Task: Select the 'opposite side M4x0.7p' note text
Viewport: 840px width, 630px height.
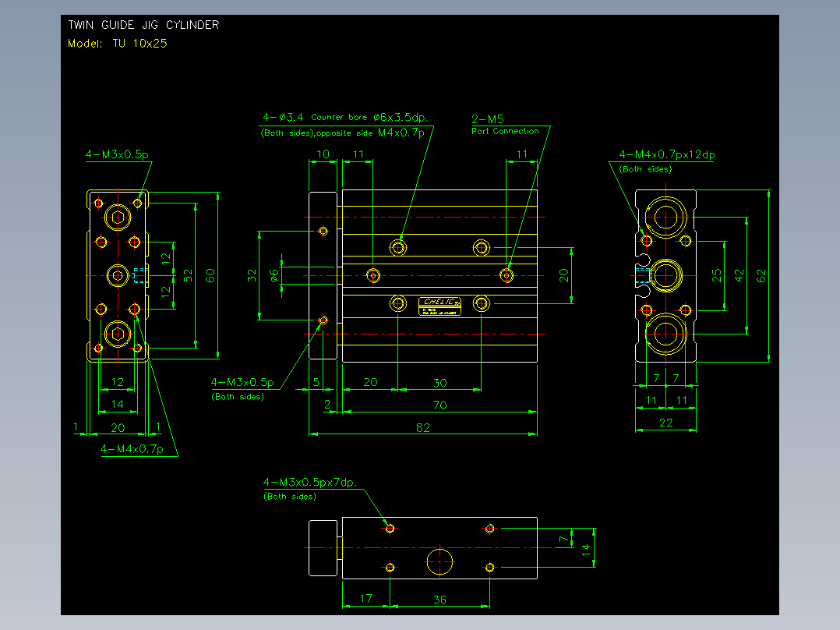Action: click(x=370, y=133)
